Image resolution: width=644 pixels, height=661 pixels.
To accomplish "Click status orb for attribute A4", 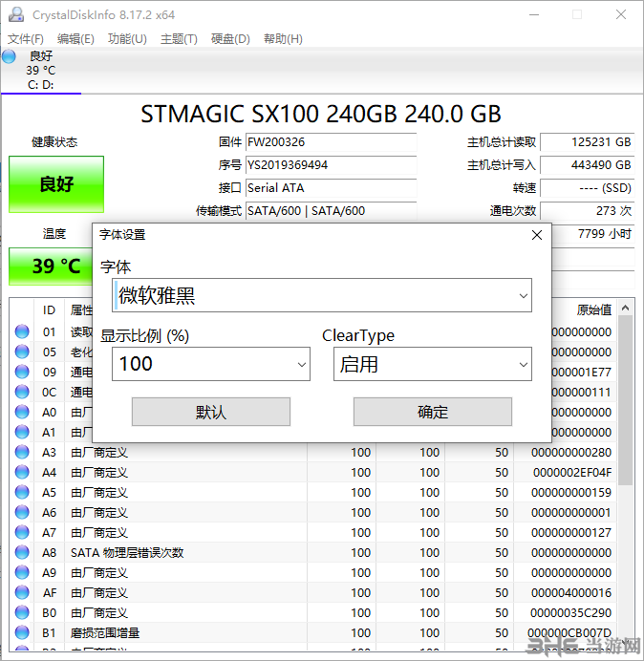I will coord(22,472).
